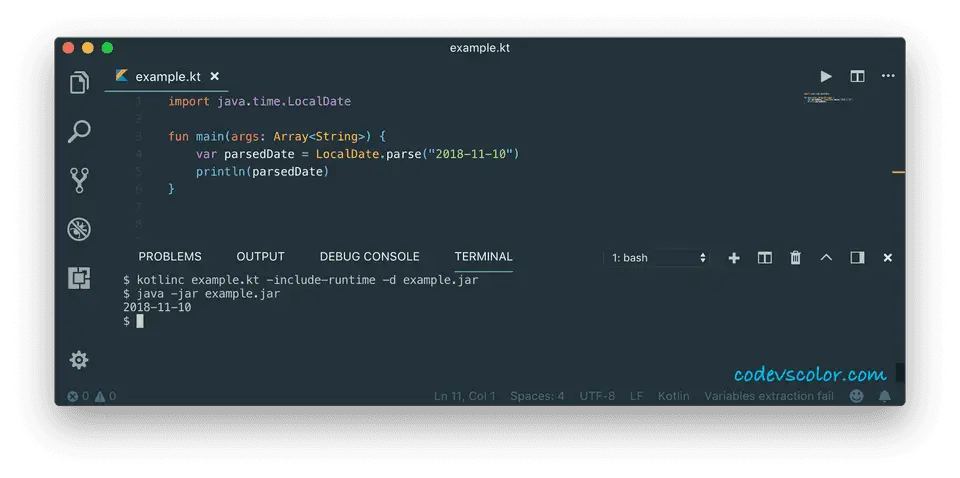Open the Manage settings gear
960x478 pixels.
pos(79,360)
